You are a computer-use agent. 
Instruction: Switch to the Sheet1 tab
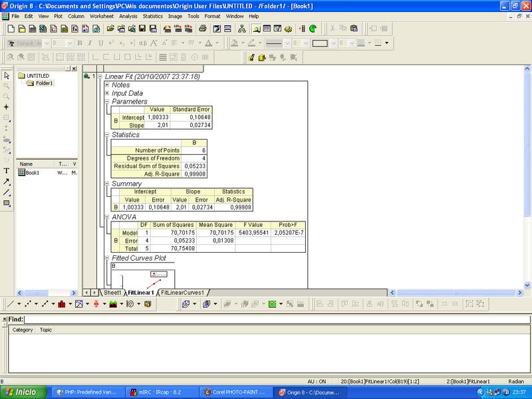point(112,293)
